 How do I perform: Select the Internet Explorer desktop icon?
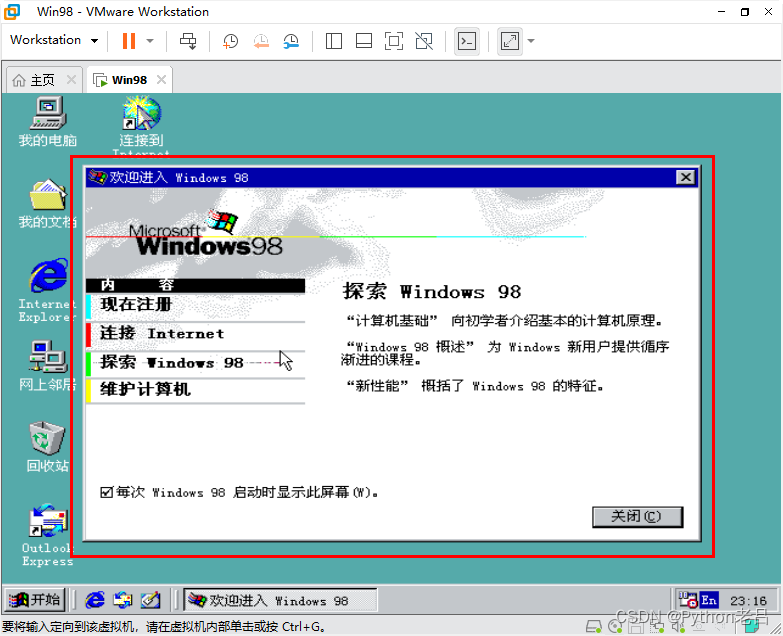48,290
